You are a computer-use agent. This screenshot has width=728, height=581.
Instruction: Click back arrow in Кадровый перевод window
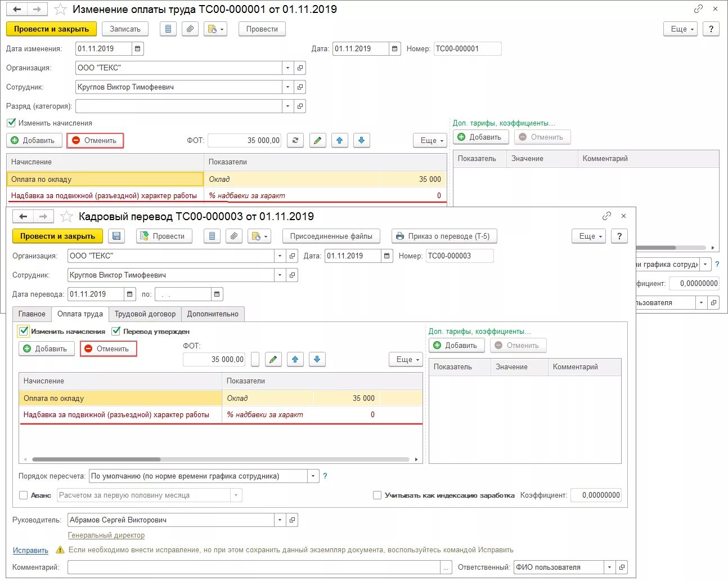[23, 217]
